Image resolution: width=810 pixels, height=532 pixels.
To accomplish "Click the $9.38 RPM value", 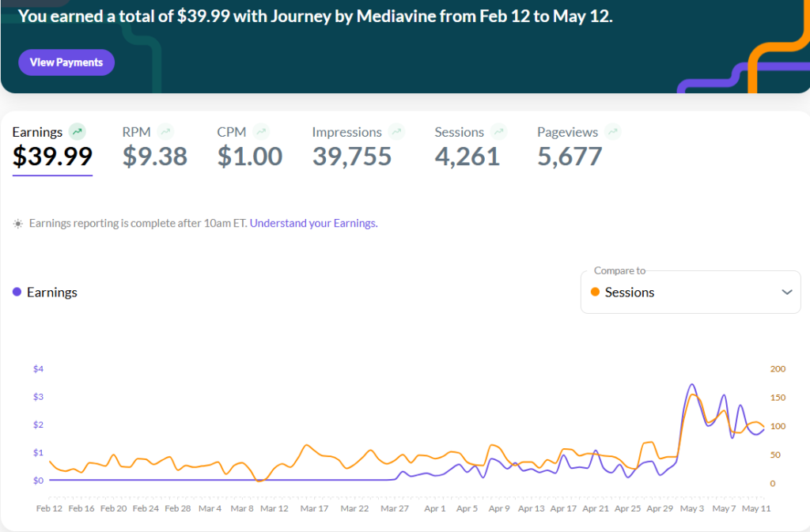I will (x=154, y=157).
